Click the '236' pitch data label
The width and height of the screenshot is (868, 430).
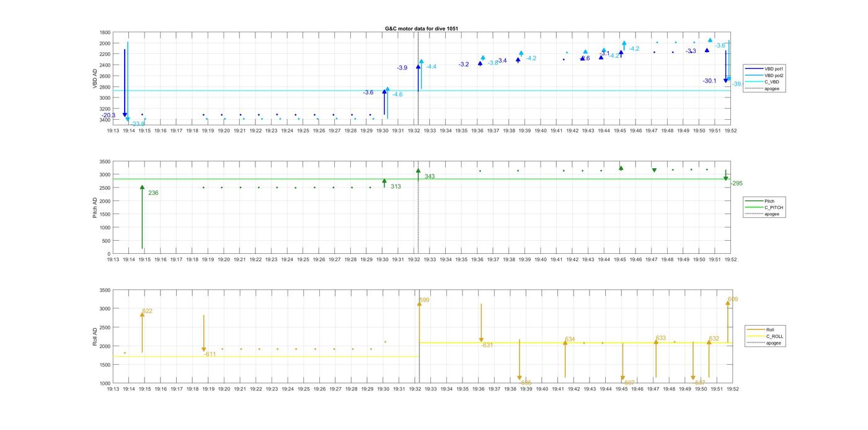(153, 193)
